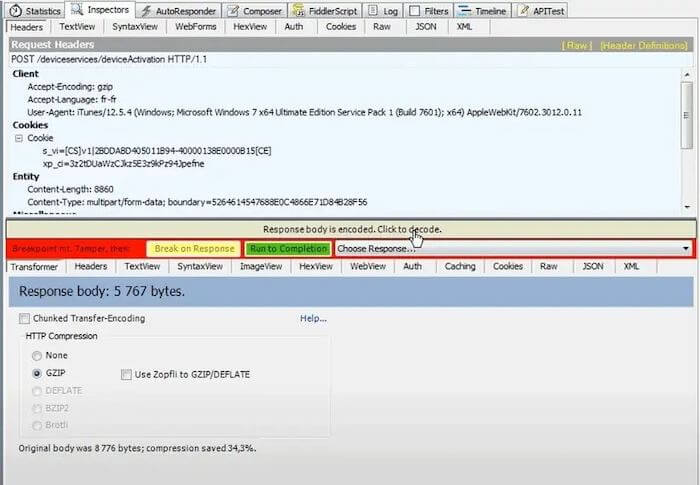The image size is (700, 485).
Task: Click the response body is encoded bar
Action: [350, 229]
